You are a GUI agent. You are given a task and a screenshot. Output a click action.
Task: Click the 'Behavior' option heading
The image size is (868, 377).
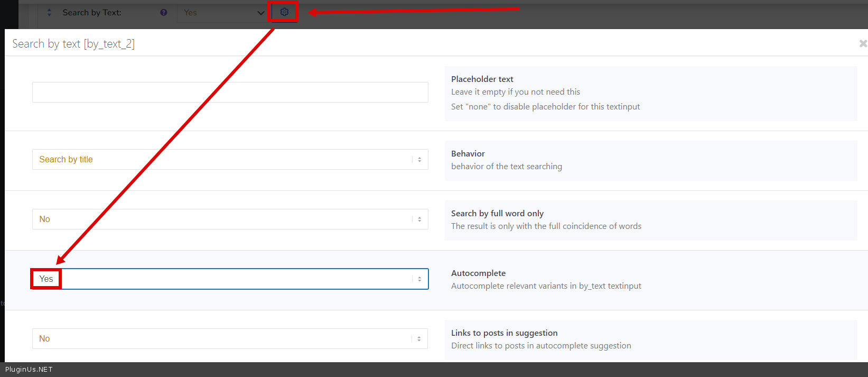pos(468,153)
